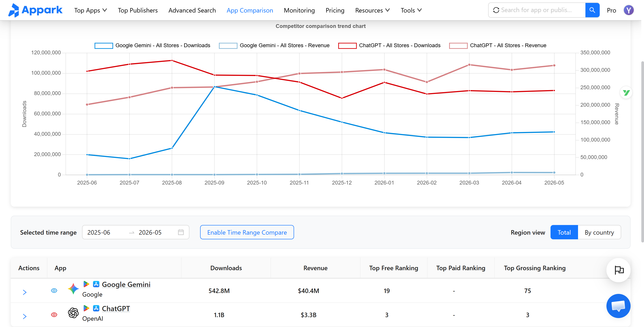
Task: Open the Pricing page
Action: 335,10
